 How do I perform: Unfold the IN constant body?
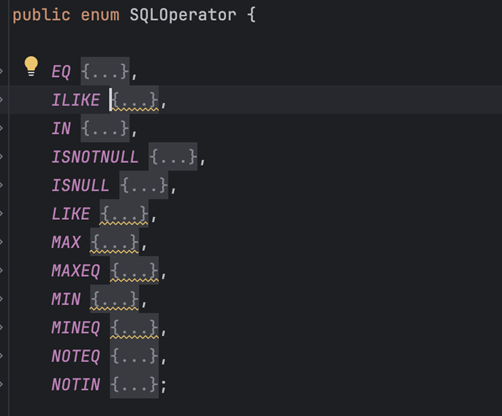point(105,128)
